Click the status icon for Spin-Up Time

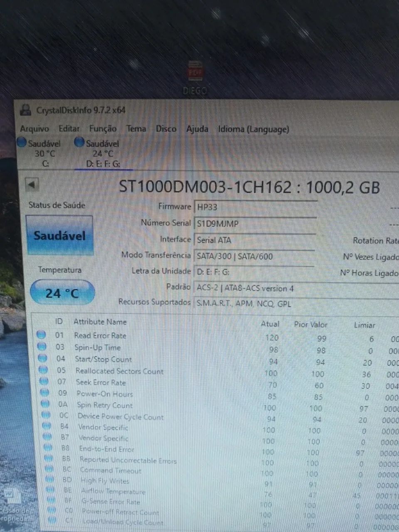42,346
